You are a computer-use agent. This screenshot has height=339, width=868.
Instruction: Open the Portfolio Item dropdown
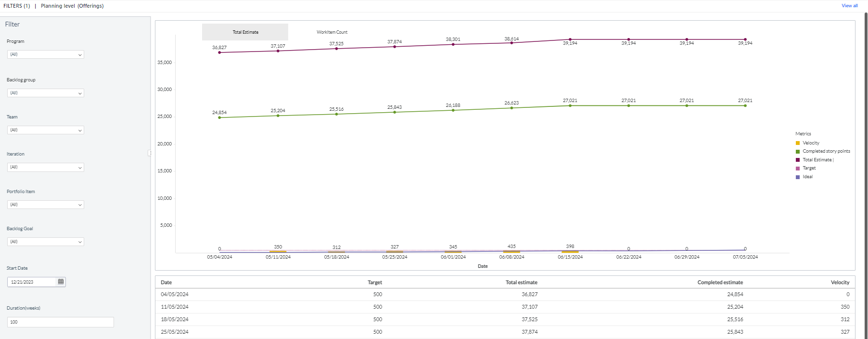coord(46,205)
